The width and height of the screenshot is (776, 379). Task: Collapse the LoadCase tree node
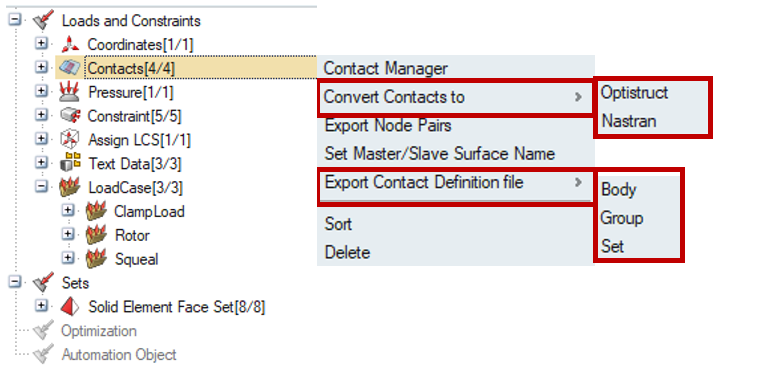tap(42, 187)
